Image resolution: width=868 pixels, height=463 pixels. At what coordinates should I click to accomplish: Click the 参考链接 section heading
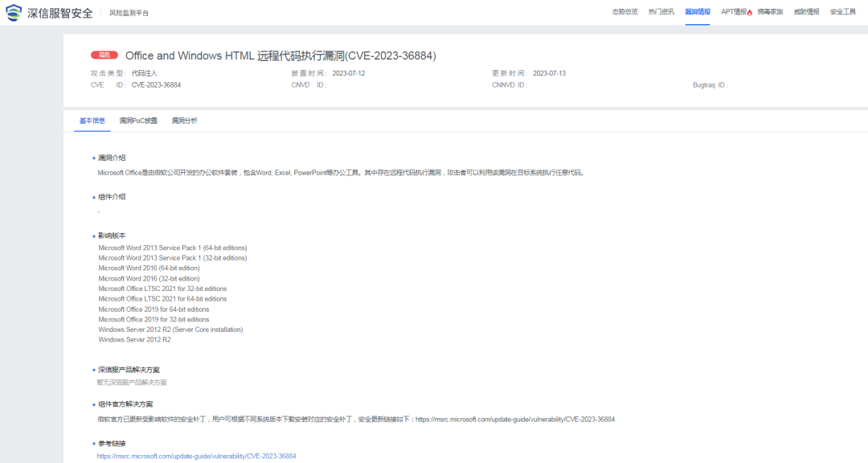(x=112, y=444)
